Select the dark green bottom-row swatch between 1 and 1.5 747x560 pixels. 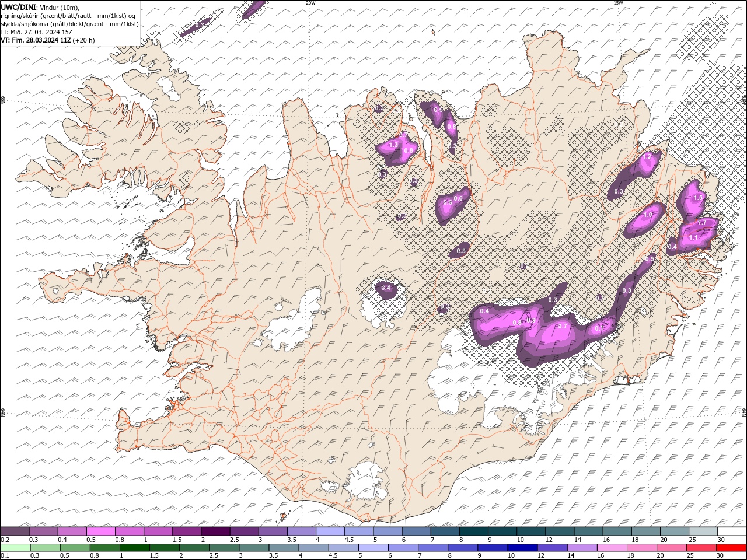tap(135, 548)
